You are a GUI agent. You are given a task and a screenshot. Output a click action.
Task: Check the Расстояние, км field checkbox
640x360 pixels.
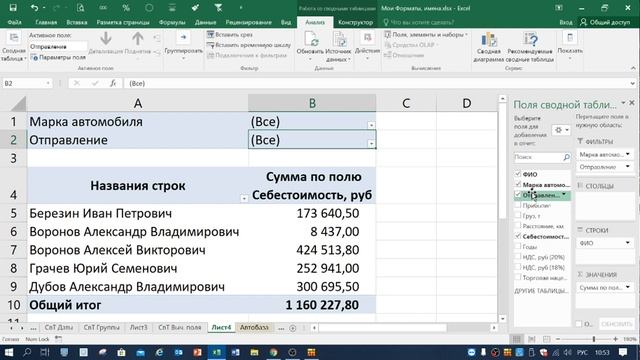click(518, 226)
